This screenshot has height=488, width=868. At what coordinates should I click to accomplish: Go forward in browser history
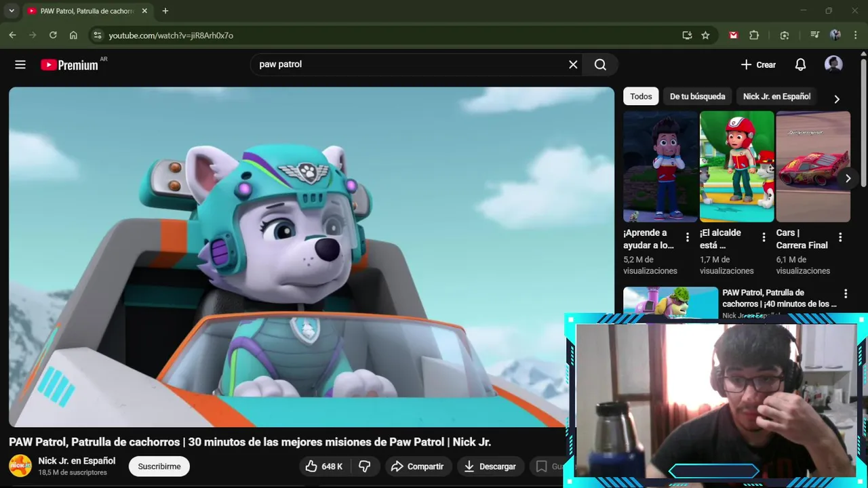click(33, 35)
